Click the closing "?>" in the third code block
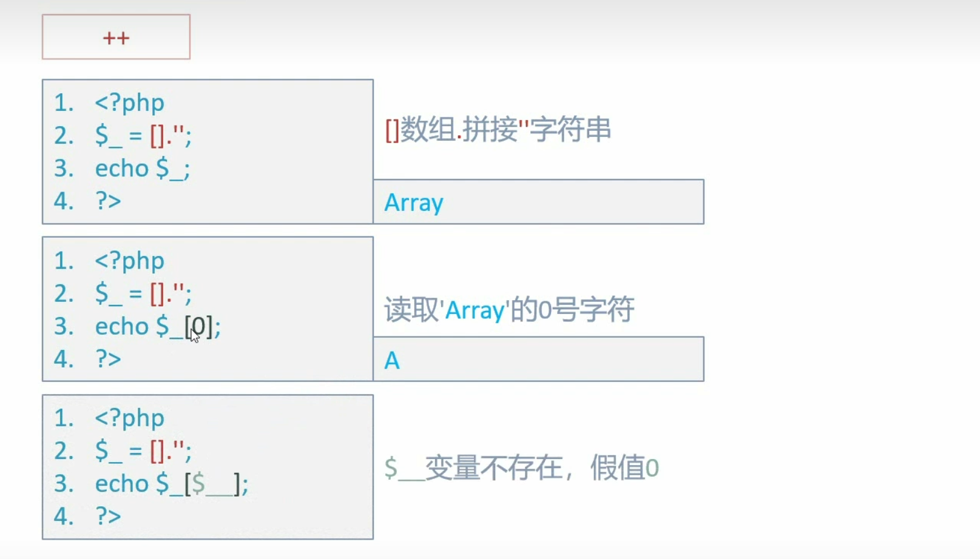Viewport: 980px width, 559px height. point(108,516)
